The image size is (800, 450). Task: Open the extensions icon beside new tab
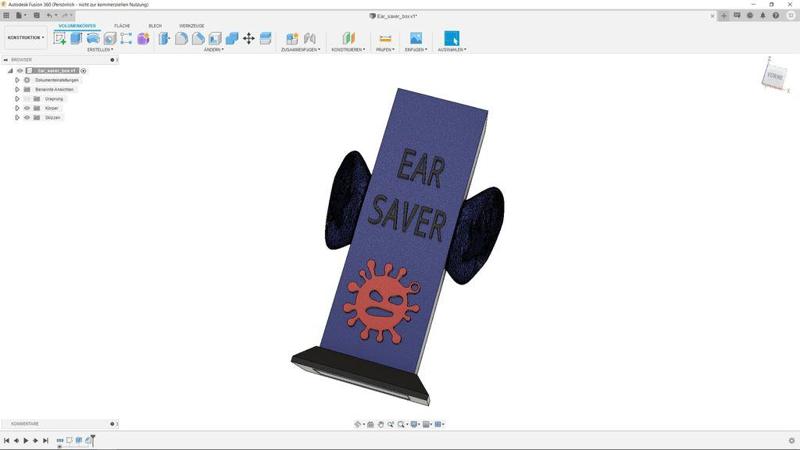(737, 16)
